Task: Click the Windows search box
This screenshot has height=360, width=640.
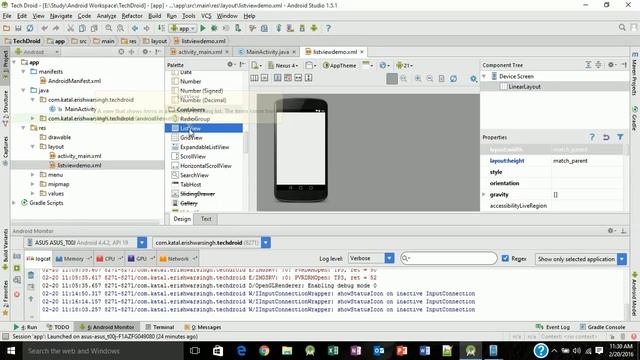Action: 102,351
